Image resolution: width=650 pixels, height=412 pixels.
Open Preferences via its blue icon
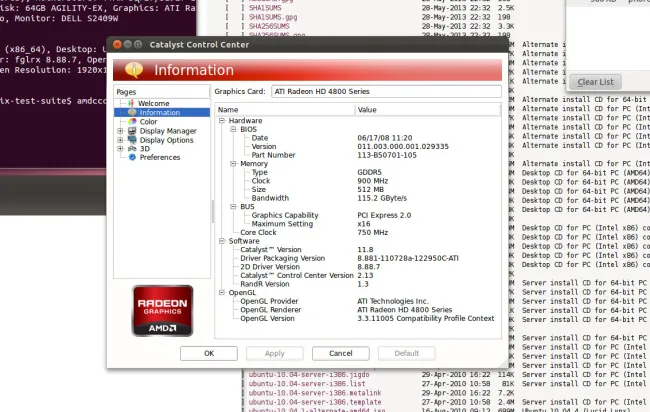pyautogui.click(x=131, y=157)
